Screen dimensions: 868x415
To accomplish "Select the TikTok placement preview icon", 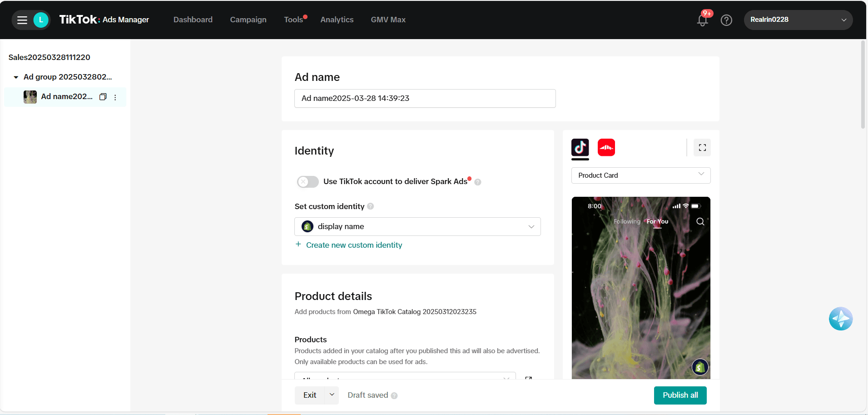I will tap(580, 148).
